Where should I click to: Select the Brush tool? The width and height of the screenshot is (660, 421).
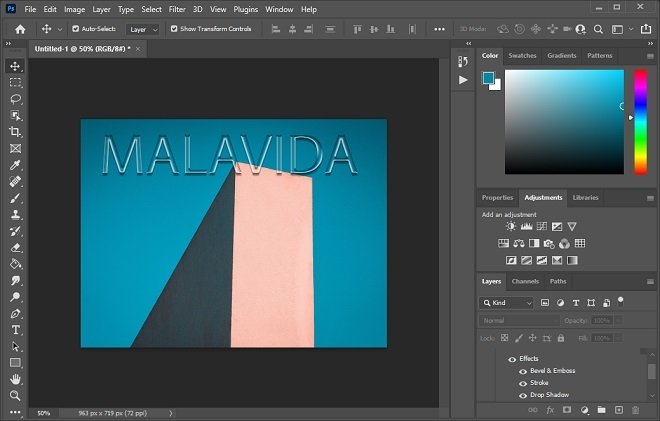point(15,198)
